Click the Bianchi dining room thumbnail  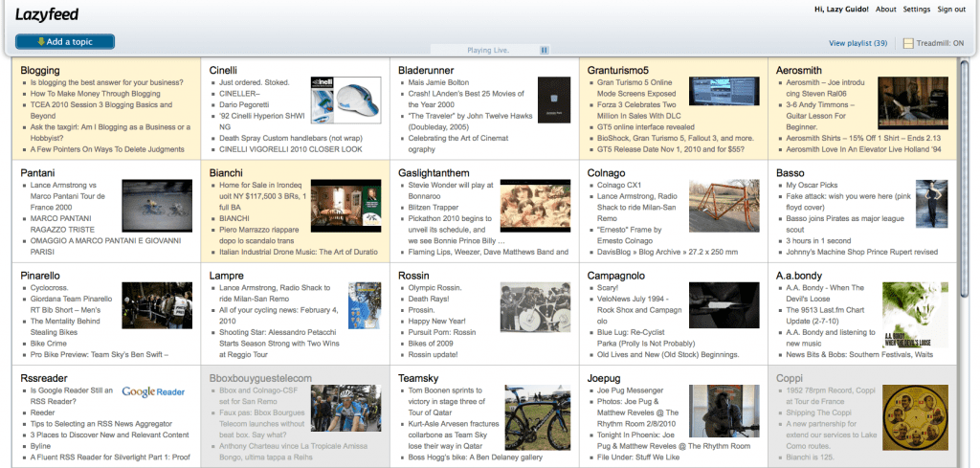click(x=345, y=206)
